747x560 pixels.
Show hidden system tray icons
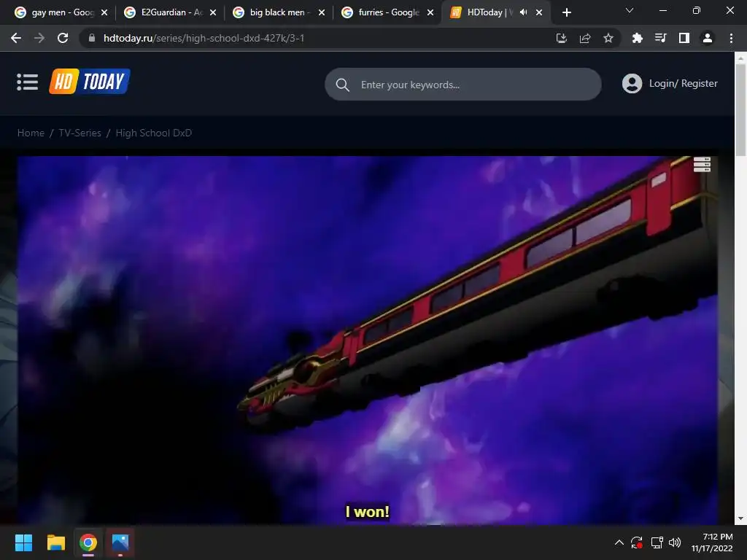(x=619, y=542)
